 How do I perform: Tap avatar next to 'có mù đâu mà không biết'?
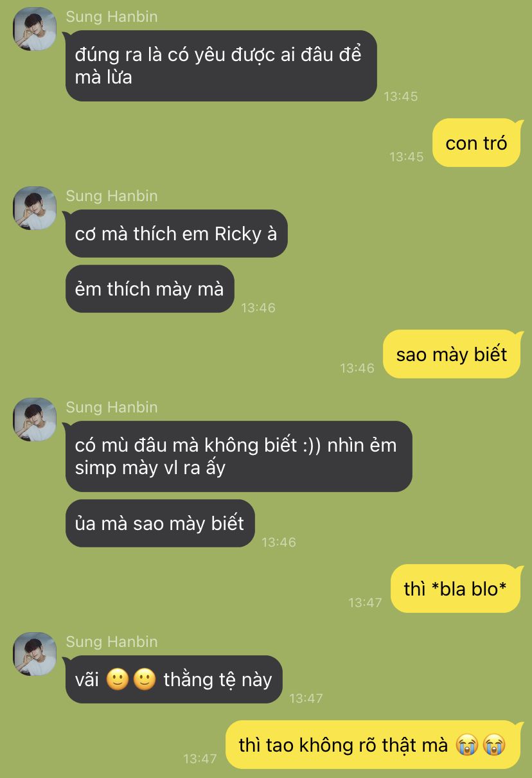click(35, 420)
